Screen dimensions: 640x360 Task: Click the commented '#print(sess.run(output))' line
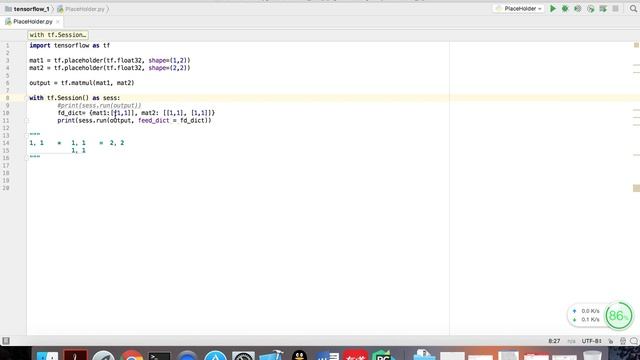click(99, 105)
